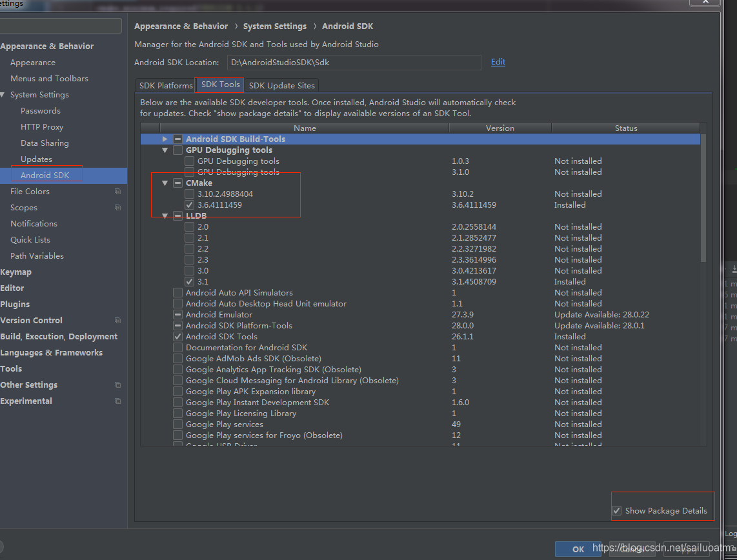This screenshot has height=560, width=737.
Task: Click the Status column header
Action: pyautogui.click(x=626, y=128)
